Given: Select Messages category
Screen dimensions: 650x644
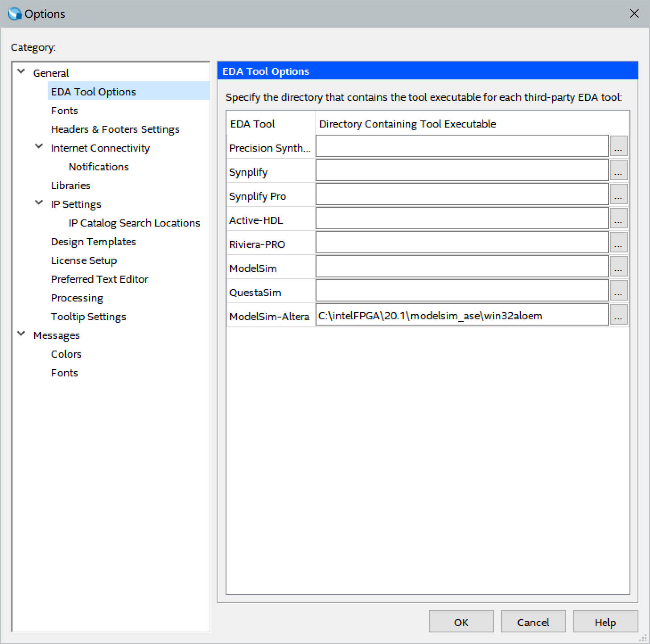Looking at the screenshot, I should [56, 335].
